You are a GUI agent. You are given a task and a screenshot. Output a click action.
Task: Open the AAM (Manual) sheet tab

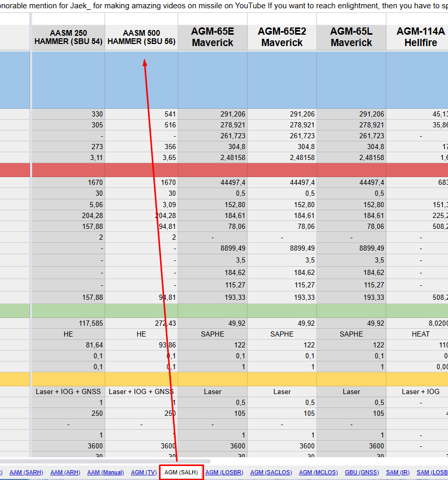[x=106, y=472]
